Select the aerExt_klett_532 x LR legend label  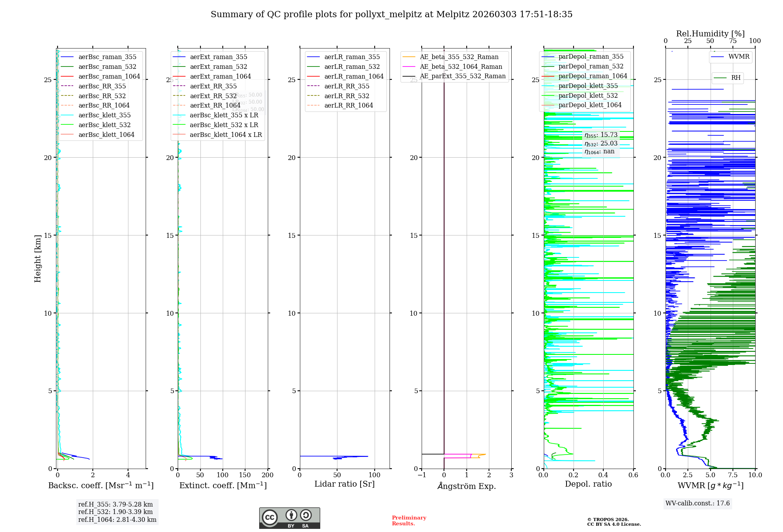click(x=224, y=125)
